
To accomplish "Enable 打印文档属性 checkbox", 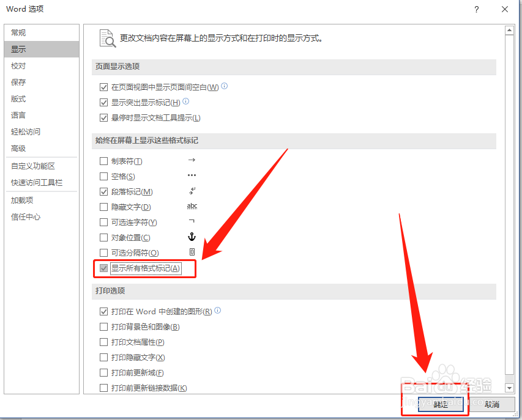I will point(103,342).
